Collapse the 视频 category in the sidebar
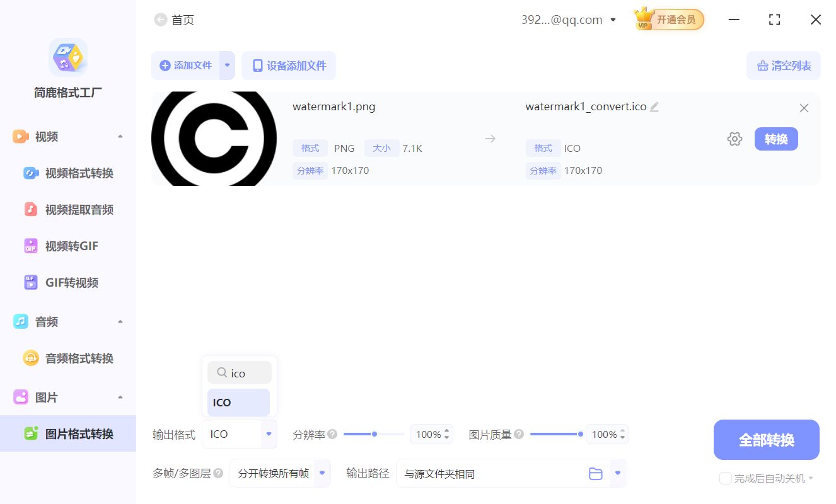 click(120, 136)
